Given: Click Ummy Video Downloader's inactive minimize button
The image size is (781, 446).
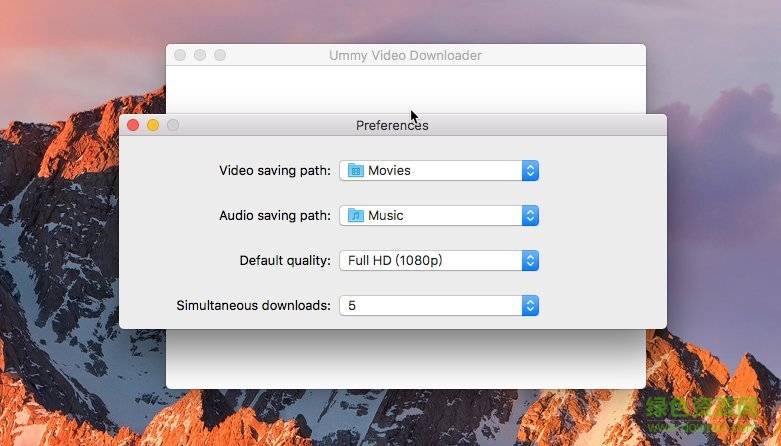Looking at the screenshot, I should [200, 55].
